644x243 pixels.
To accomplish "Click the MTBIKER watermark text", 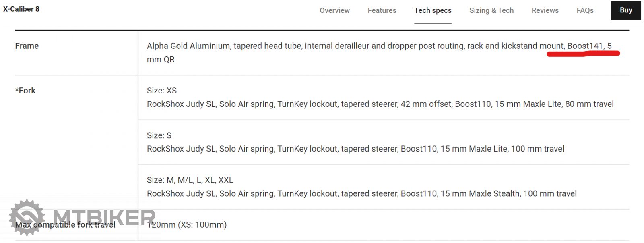I will point(104,217).
